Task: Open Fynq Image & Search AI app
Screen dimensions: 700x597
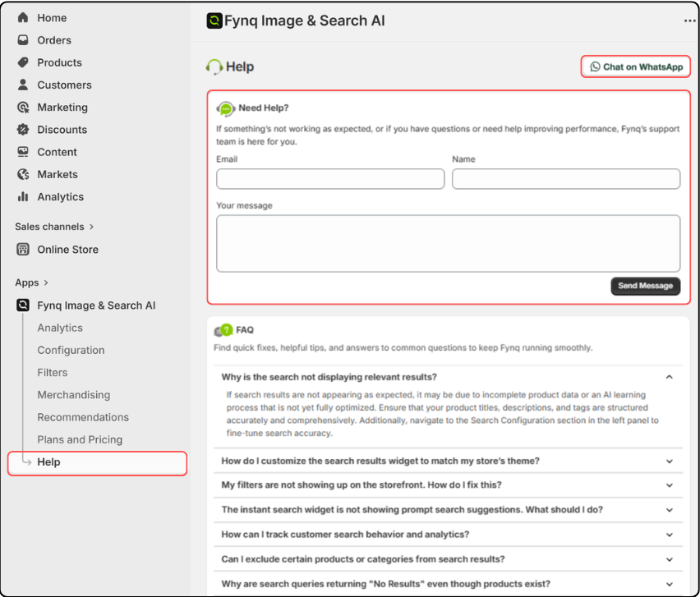Action: (96, 305)
